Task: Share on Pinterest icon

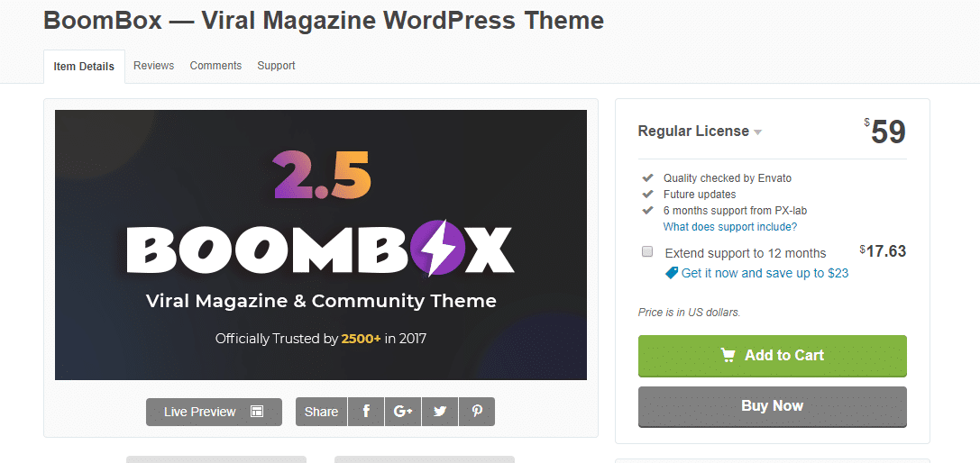Action: tap(477, 411)
